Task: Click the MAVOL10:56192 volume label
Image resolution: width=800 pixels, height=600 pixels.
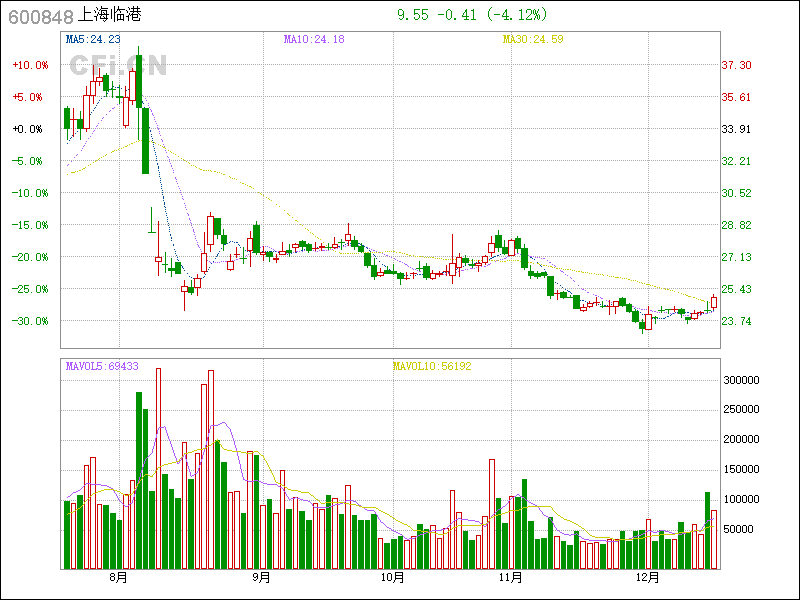Action: click(431, 367)
